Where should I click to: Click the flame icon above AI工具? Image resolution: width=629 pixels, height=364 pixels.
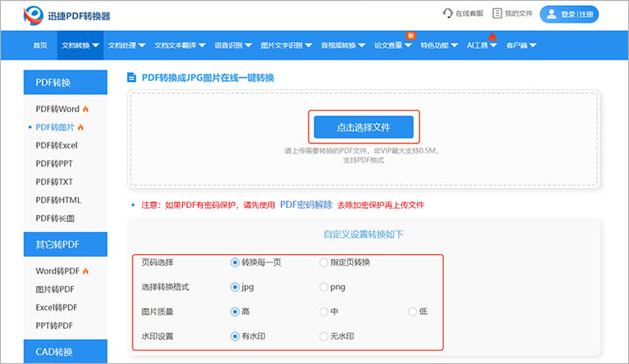tap(492, 38)
